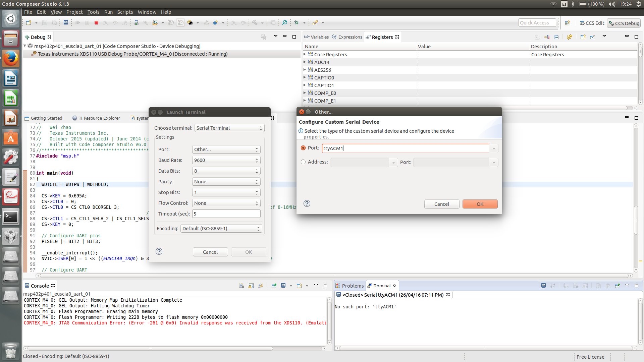Open the Parity dropdown

click(226, 182)
